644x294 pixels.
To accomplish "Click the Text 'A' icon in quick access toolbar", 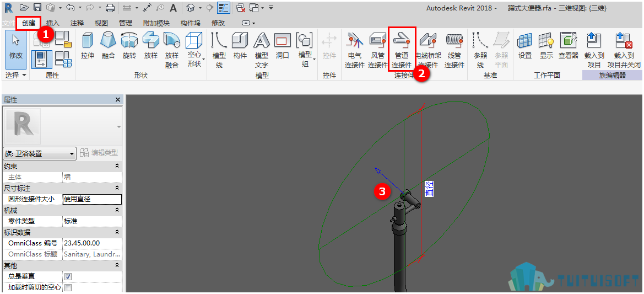I will (174, 7).
